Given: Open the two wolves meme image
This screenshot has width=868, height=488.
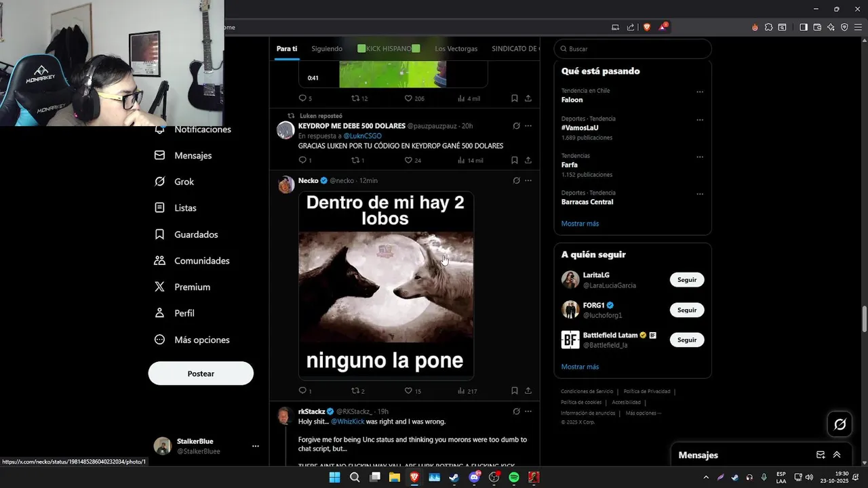Looking at the screenshot, I should pyautogui.click(x=386, y=285).
